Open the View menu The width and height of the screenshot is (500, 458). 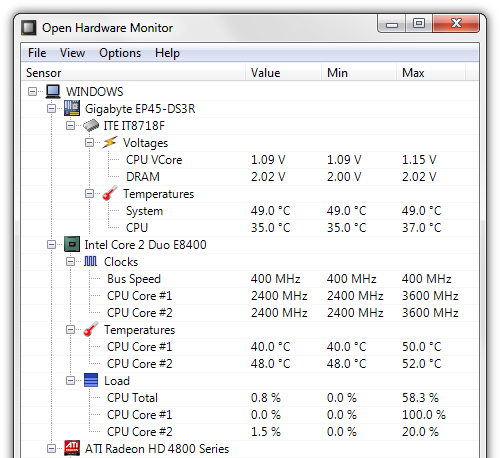(x=72, y=53)
